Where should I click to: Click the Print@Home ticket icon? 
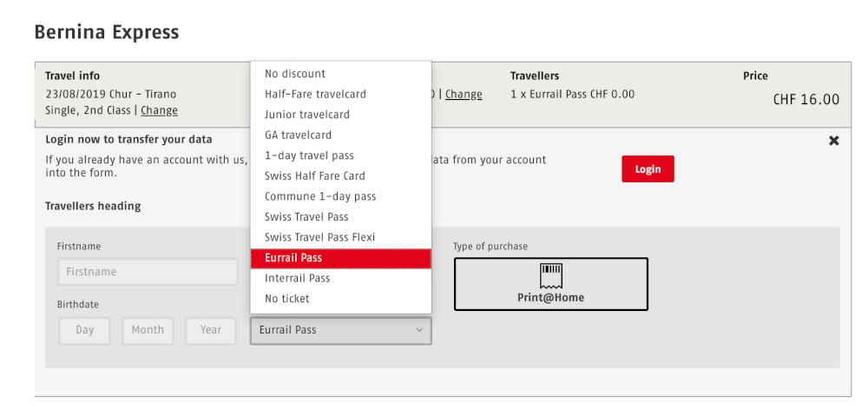point(551,275)
